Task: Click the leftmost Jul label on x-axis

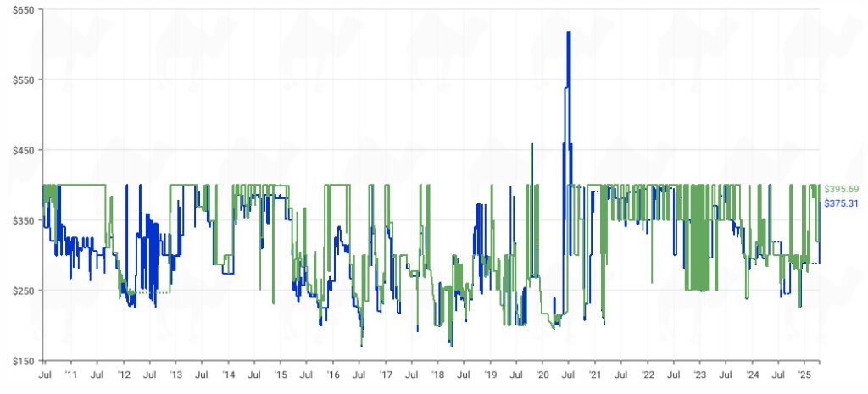Action: (x=44, y=373)
